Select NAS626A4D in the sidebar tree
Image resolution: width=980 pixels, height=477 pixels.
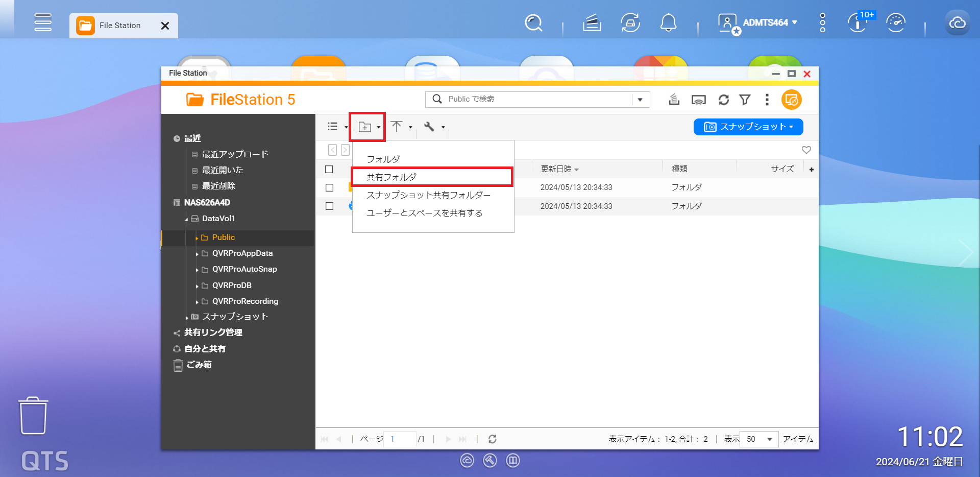click(207, 203)
